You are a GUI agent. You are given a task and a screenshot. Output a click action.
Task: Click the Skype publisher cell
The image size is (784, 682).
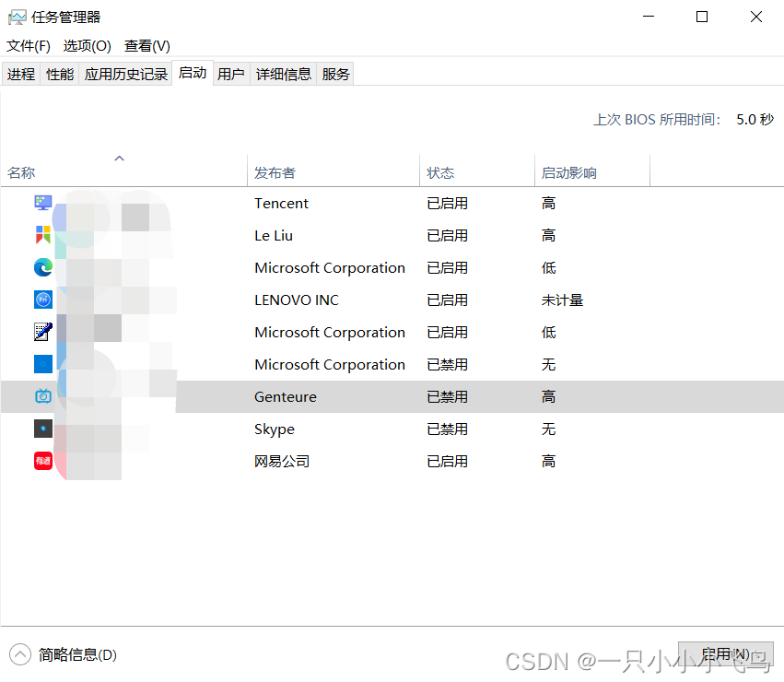275,429
